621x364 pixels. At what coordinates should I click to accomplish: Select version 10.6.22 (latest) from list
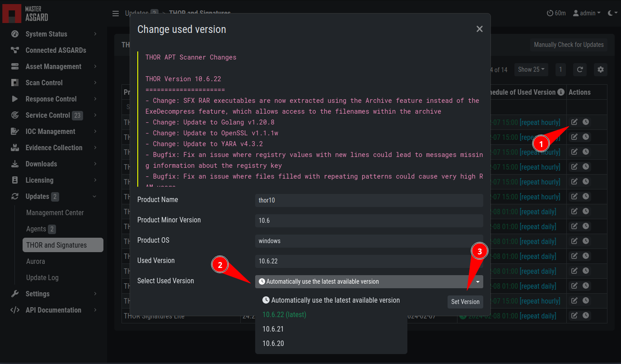tap(331, 314)
